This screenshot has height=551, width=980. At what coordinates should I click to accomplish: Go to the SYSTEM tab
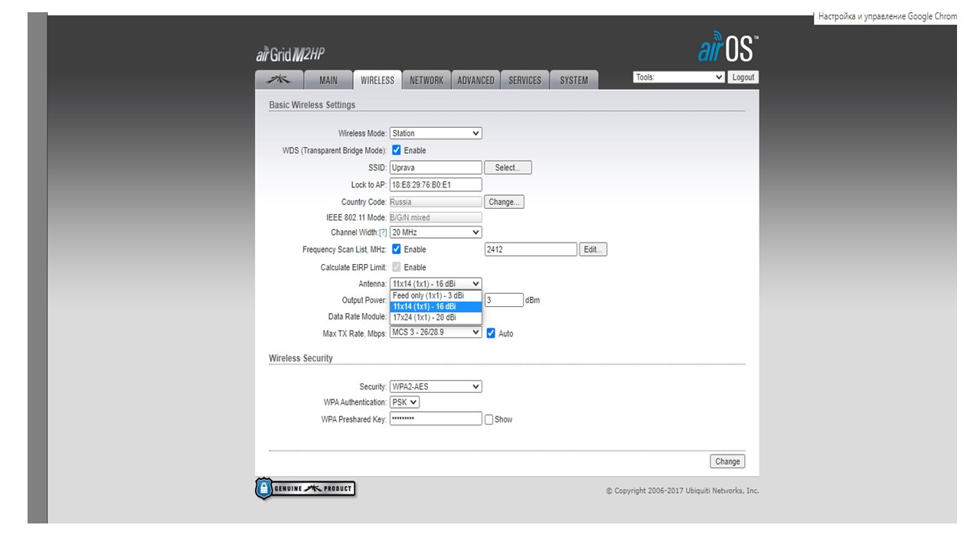click(x=574, y=80)
